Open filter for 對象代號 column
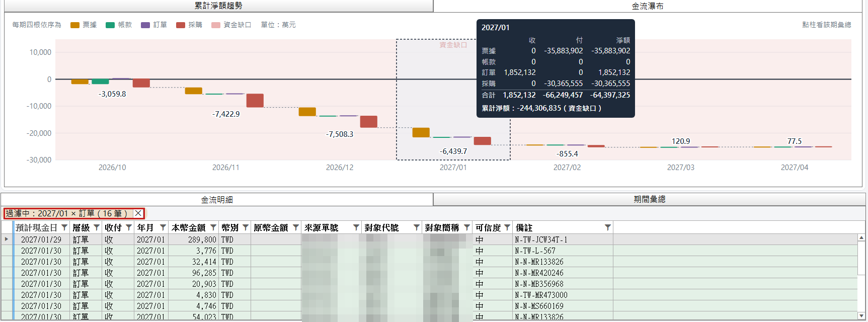The width and height of the screenshot is (868, 322). tap(417, 228)
